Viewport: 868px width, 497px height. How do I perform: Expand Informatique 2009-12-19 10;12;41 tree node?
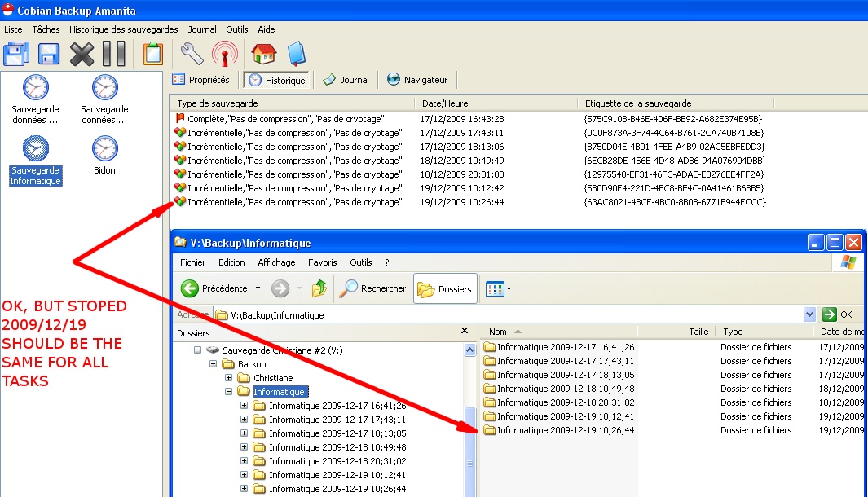[245, 474]
